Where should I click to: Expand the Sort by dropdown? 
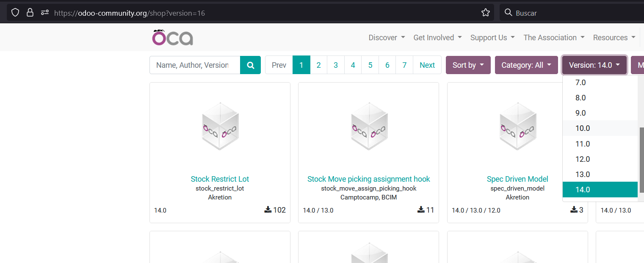(468, 65)
